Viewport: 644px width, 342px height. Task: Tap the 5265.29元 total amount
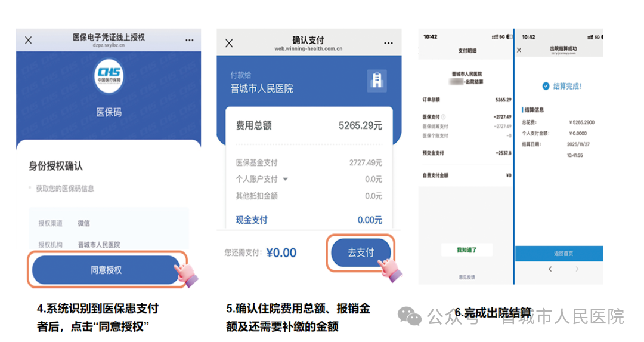pos(360,125)
